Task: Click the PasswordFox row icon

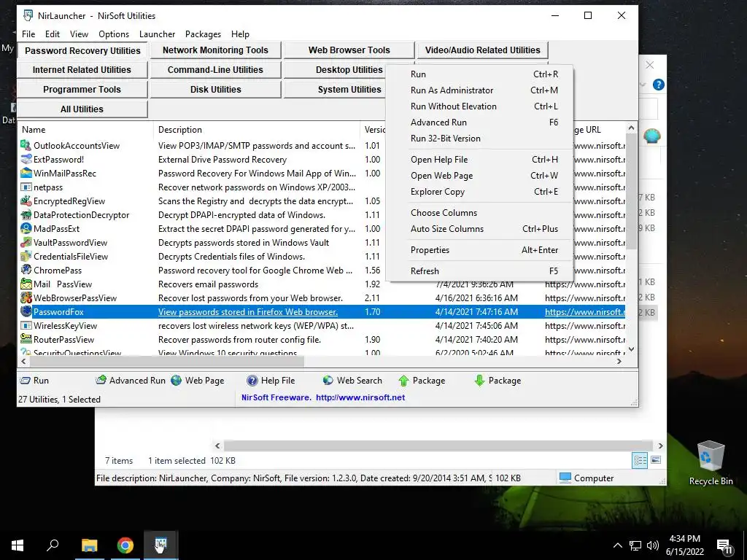Action: (x=26, y=311)
